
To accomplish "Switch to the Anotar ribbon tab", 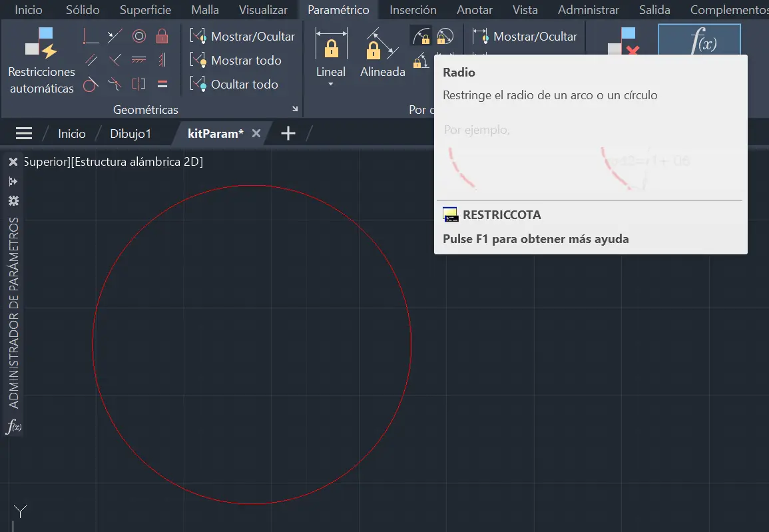I will click(474, 9).
